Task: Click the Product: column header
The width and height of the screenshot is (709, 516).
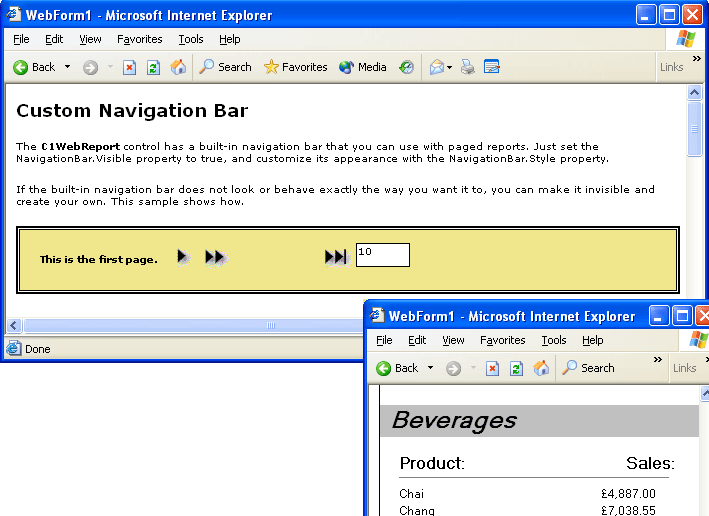Action: (x=432, y=463)
